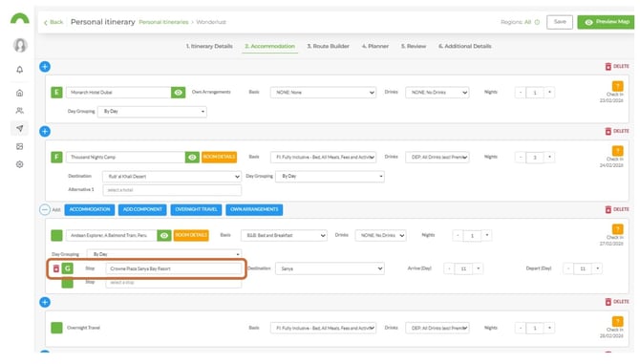Screen dimensions: 640x364
Task: Open the user profile avatar
Action: point(20,45)
